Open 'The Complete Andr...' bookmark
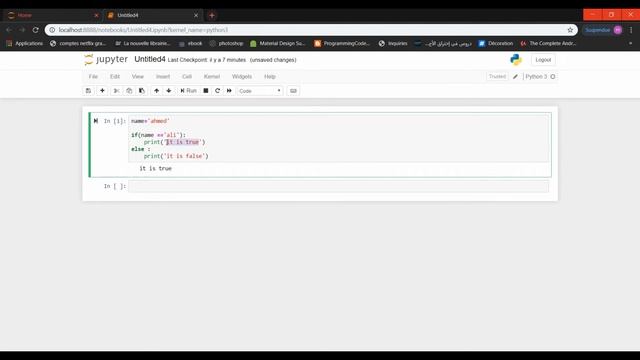This screenshot has height=360, width=640. [x=548, y=43]
